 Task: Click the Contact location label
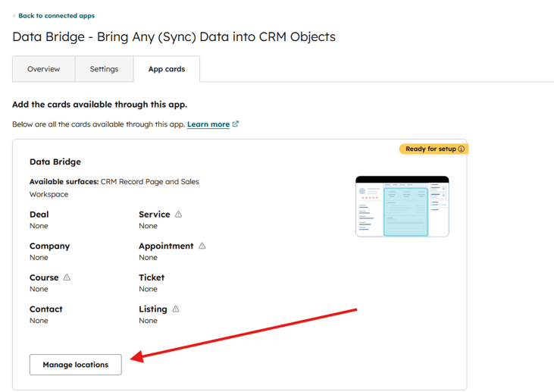click(x=46, y=309)
